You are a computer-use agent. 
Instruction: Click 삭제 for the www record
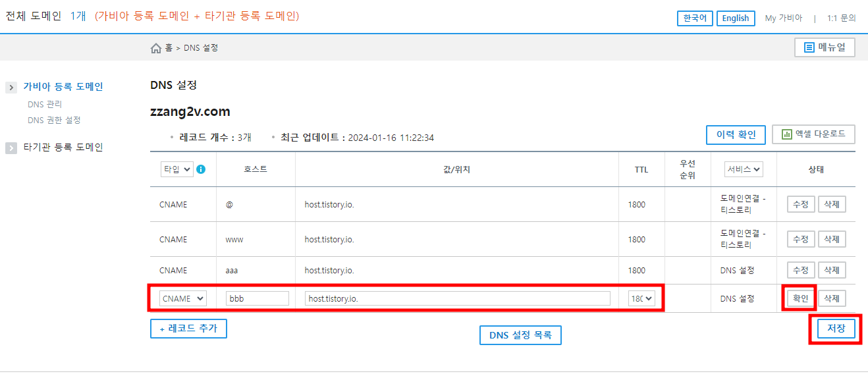(832, 239)
